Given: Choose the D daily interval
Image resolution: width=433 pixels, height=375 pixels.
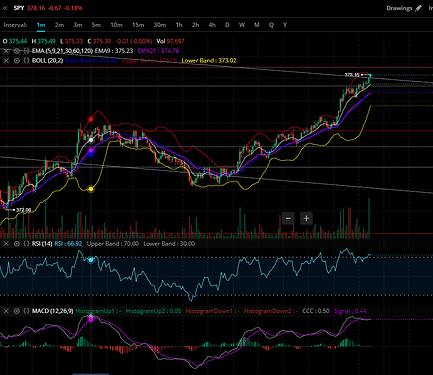Looking at the screenshot, I should click(x=227, y=25).
